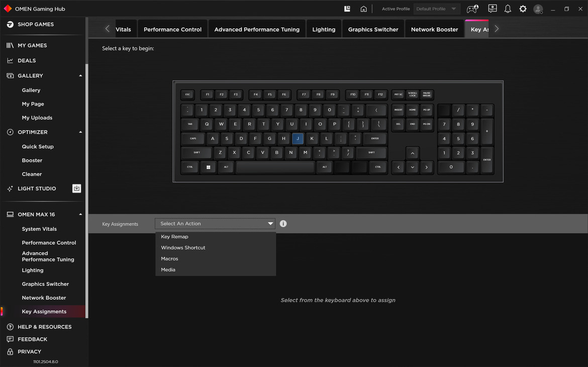Click the info icon beside action dropdown

(x=283, y=223)
